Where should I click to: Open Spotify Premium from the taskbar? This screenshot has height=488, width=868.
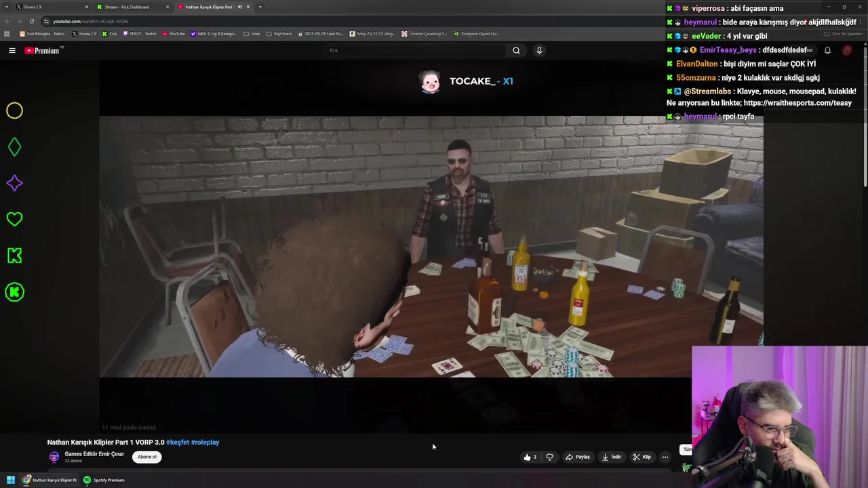(x=104, y=480)
